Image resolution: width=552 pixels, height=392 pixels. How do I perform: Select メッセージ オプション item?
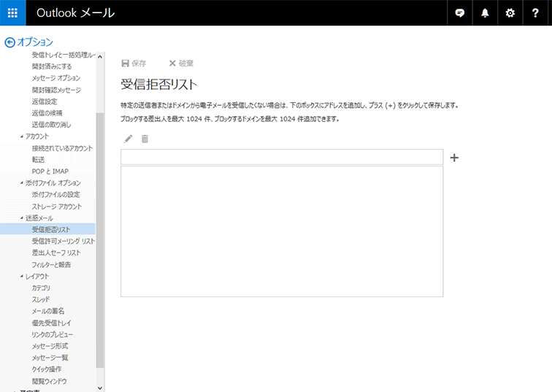point(56,78)
